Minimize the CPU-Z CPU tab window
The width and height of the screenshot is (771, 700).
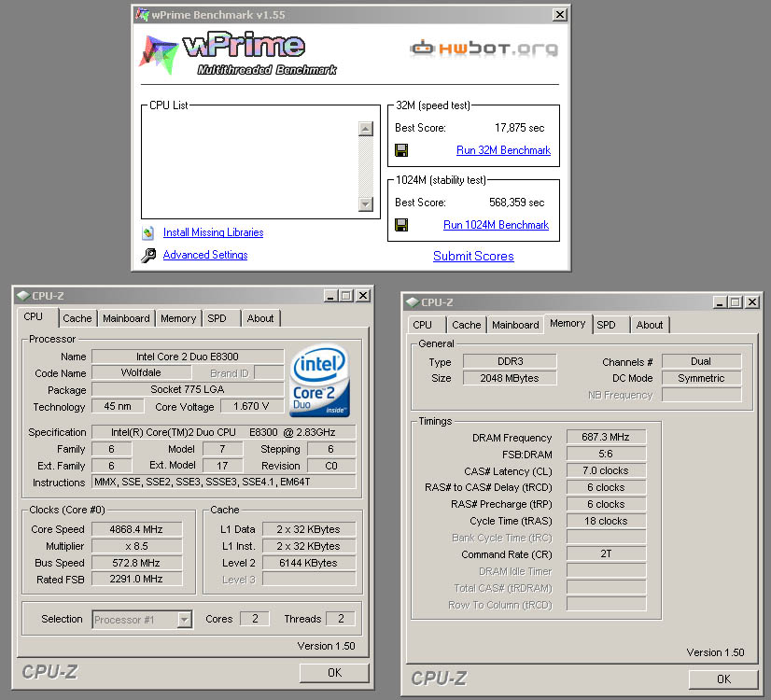pyautogui.click(x=331, y=296)
